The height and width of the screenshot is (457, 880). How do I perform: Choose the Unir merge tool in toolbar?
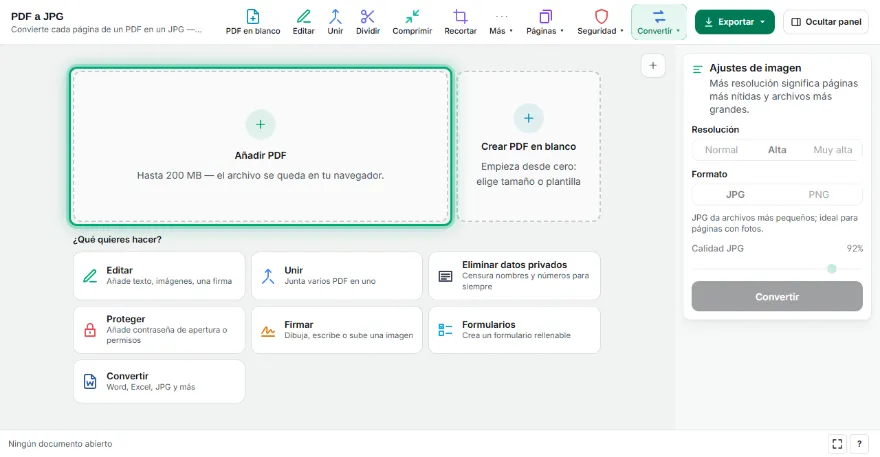[335, 22]
